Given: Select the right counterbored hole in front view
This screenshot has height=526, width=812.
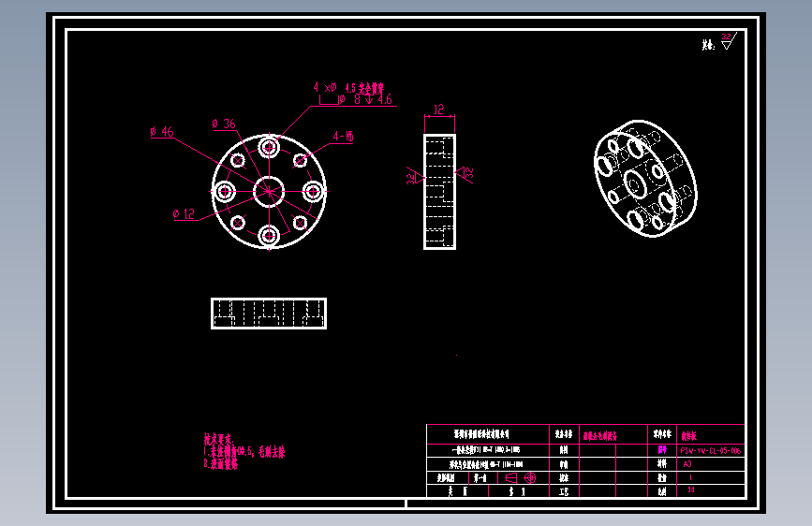Looking at the screenshot, I should [x=313, y=192].
